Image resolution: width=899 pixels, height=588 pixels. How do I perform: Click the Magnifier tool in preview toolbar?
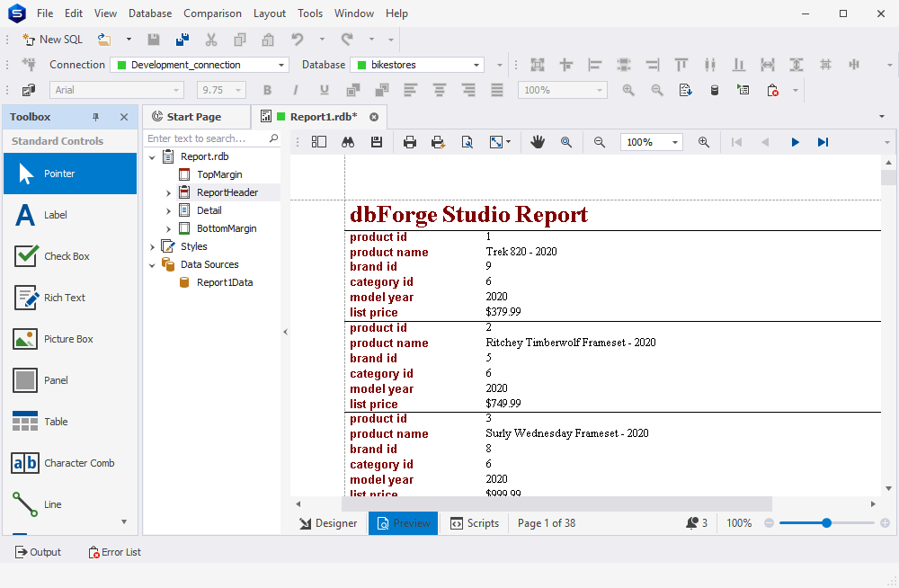pos(565,142)
